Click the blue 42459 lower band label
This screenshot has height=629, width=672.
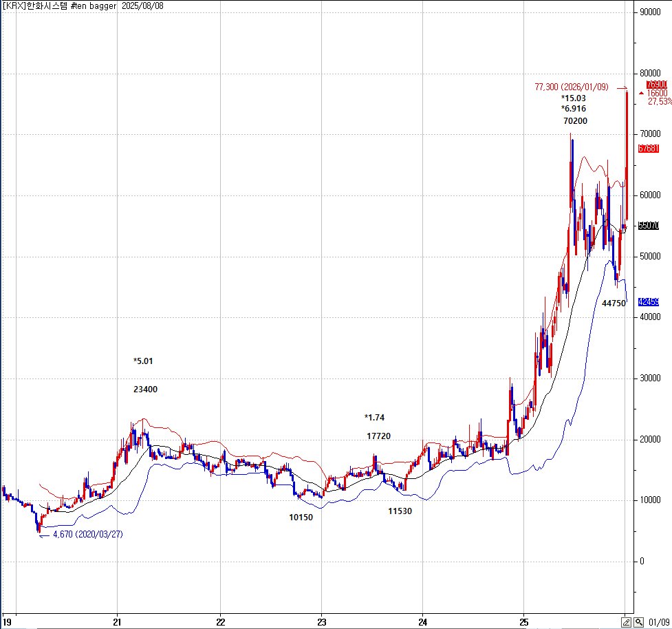click(649, 302)
